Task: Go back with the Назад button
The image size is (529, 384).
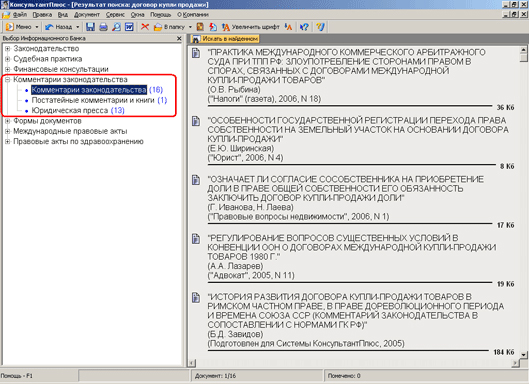Action: pyautogui.click(x=58, y=27)
